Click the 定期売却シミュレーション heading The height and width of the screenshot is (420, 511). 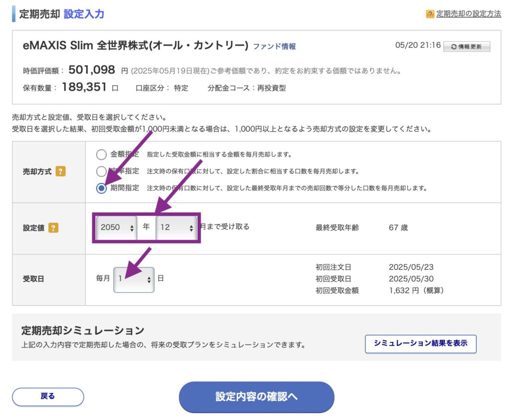coord(83,330)
